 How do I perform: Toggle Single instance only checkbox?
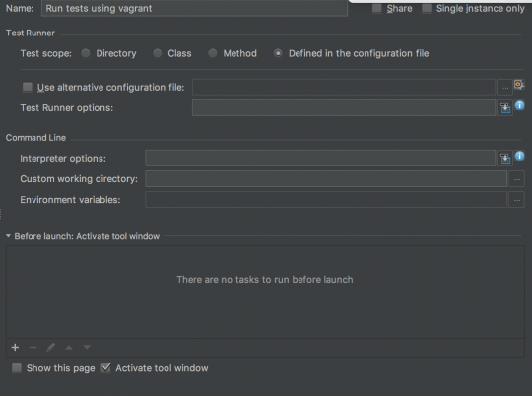click(427, 8)
